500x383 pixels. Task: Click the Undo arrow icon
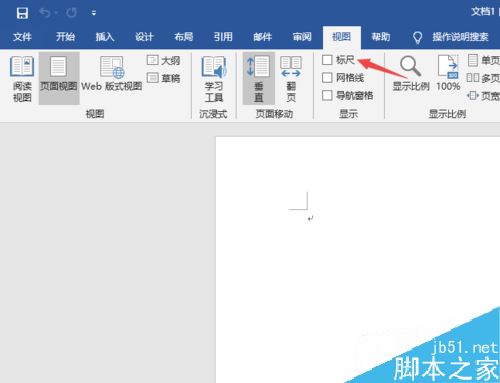point(45,13)
